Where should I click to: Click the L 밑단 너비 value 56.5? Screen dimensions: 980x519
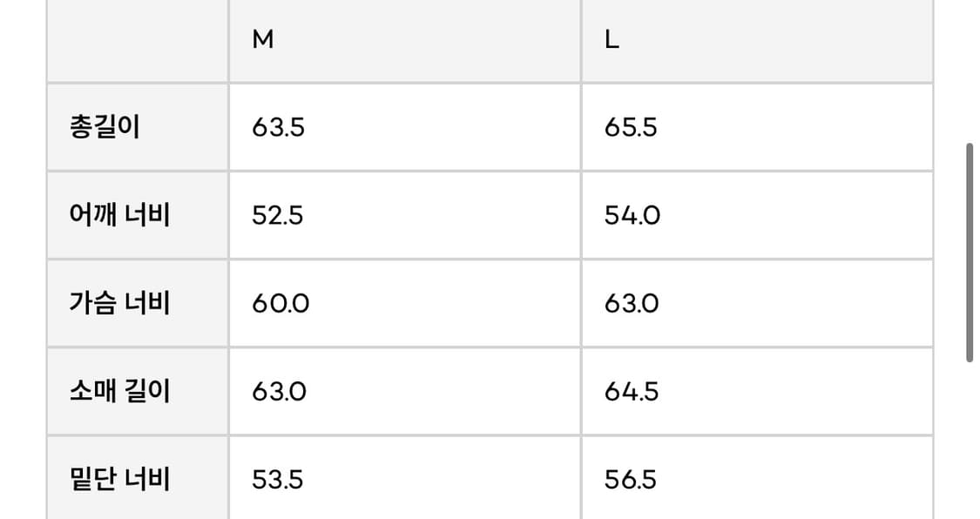coord(631,479)
